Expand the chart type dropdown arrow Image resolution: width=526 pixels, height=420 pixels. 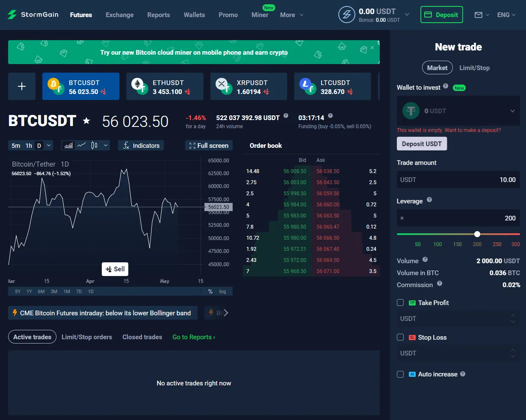coord(106,146)
